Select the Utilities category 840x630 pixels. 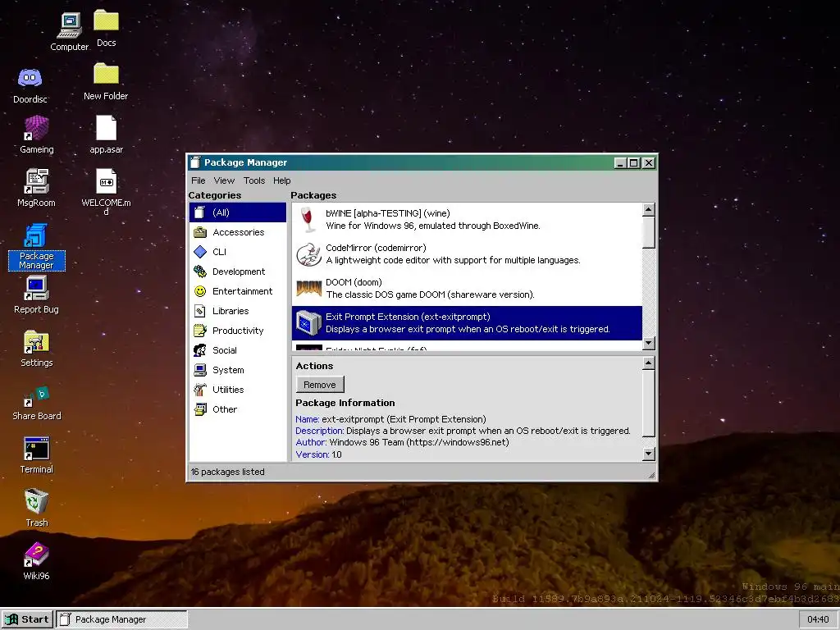click(238, 390)
